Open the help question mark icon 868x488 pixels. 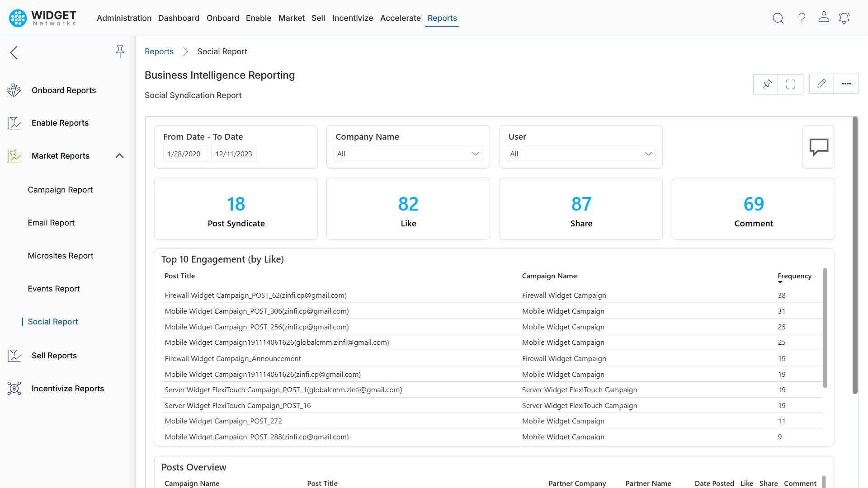click(x=802, y=18)
